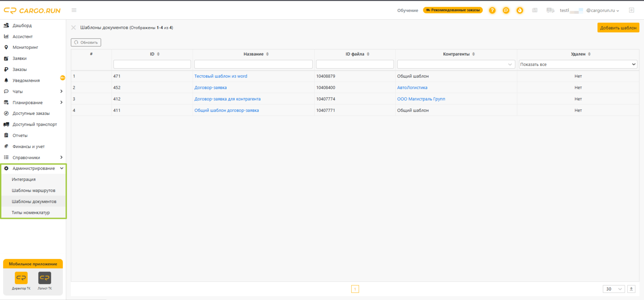Click the truck icon in top bar

pyautogui.click(x=550, y=10)
